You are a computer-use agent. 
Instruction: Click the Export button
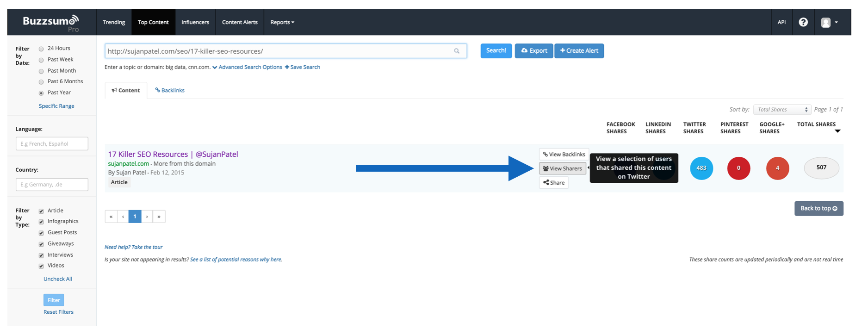click(x=534, y=51)
